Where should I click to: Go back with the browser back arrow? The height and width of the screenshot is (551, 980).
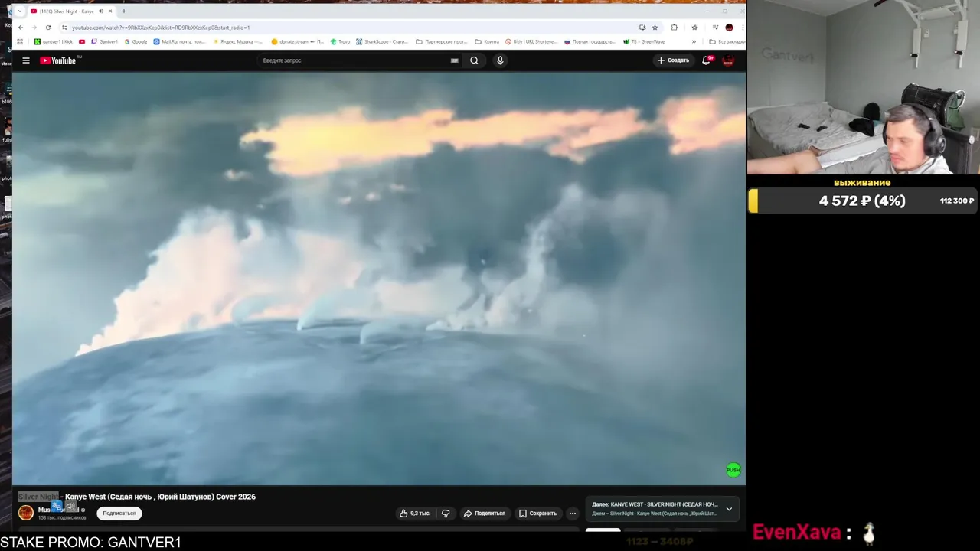(x=21, y=28)
